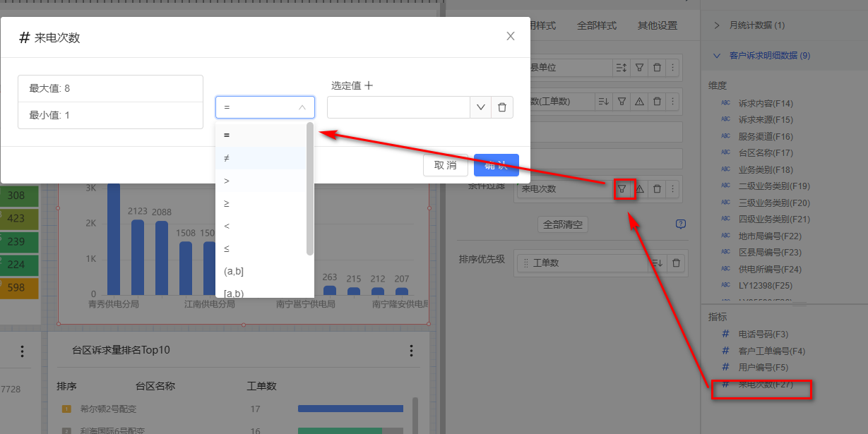
Task: Open the operator dropdown showing equals
Action: 265,107
